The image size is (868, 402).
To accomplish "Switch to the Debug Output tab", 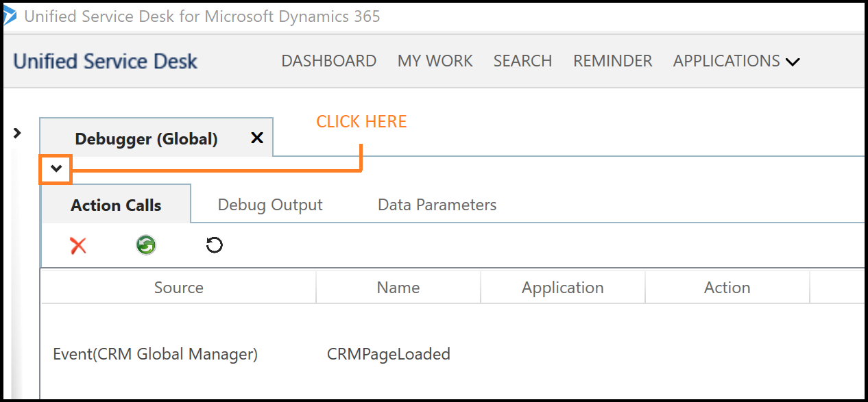I will pyautogui.click(x=269, y=203).
